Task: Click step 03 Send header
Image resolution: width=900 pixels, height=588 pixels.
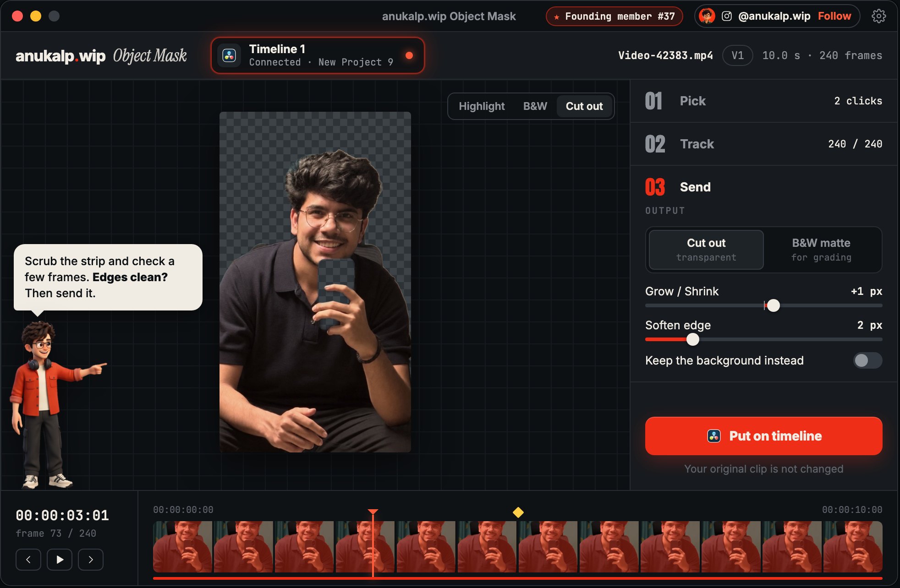Action: tap(763, 187)
